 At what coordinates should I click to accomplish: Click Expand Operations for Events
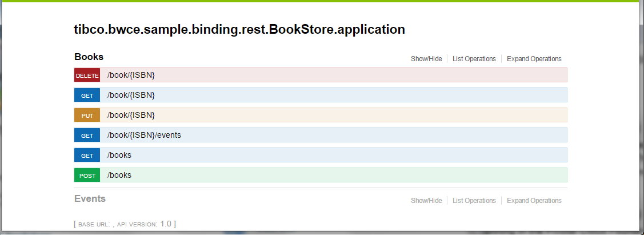click(534, 201)
